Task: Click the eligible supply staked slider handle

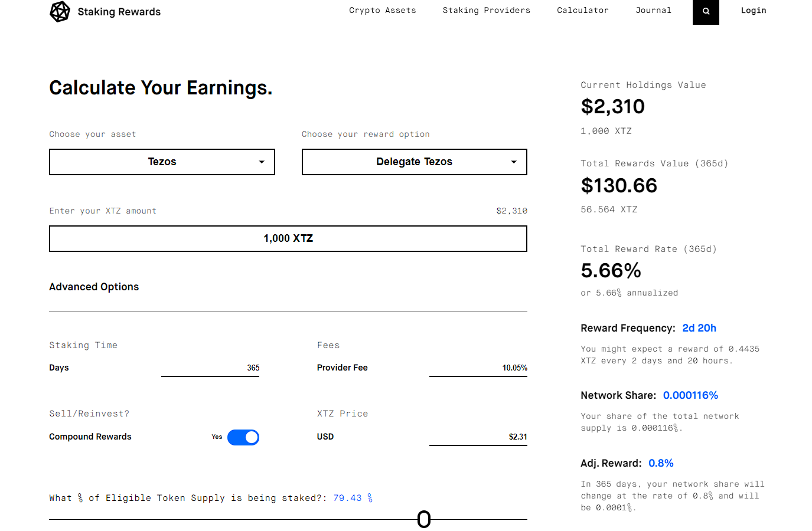Action: [x=424, y=519]
